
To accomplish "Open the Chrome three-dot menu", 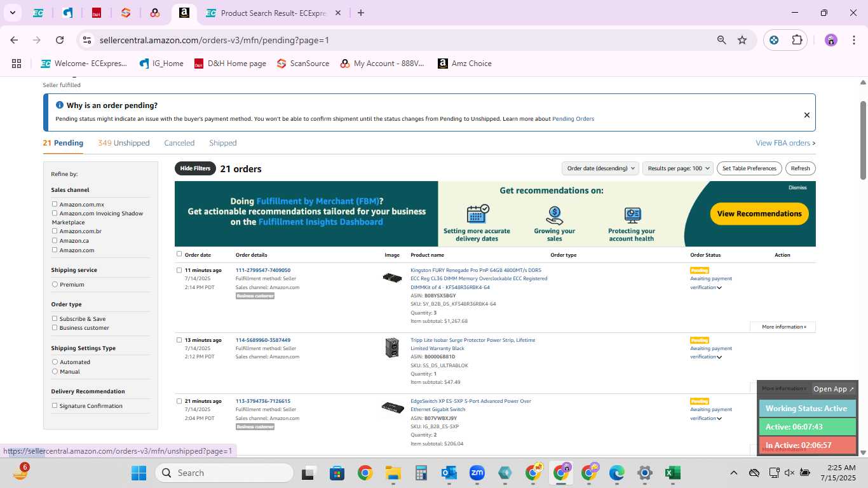I will tap(853, 40).
